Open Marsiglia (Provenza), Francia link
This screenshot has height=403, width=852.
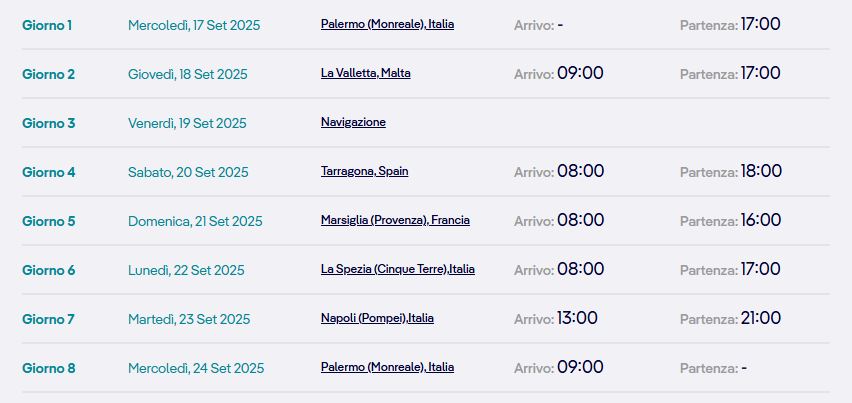[x=395, y=221]
